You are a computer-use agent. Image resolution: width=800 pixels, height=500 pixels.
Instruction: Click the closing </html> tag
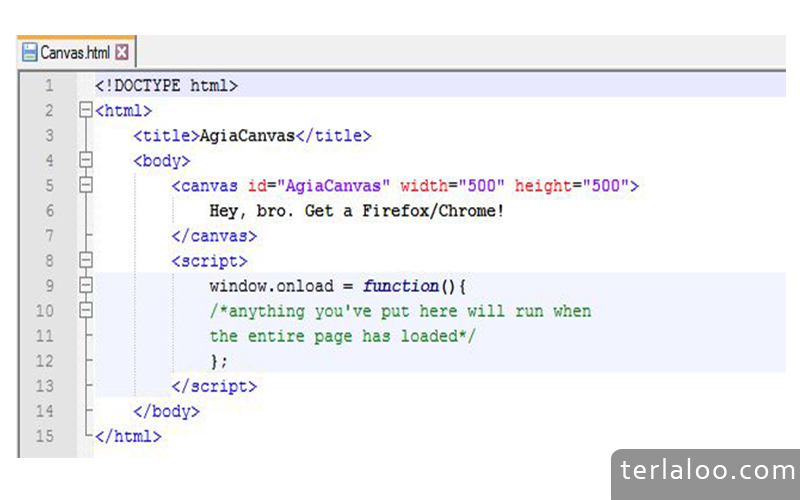point(128,436)
